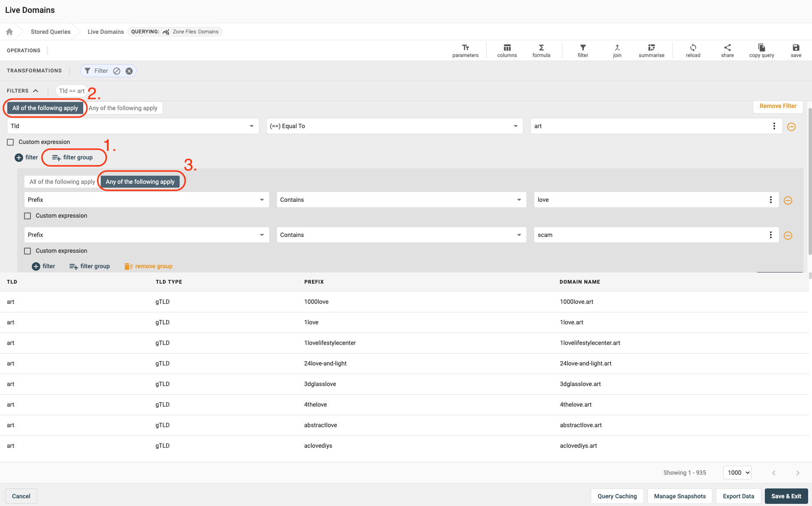The width and height of the screenshot is (812, 506).
Task: Open the Tld field dropdown
Action: pyautogui.click(x=133, y=126)
